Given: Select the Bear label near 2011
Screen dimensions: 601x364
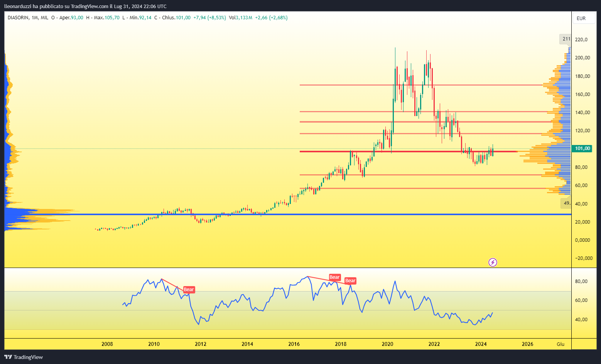Looking at the screenshot, I should tap(189, 290).
